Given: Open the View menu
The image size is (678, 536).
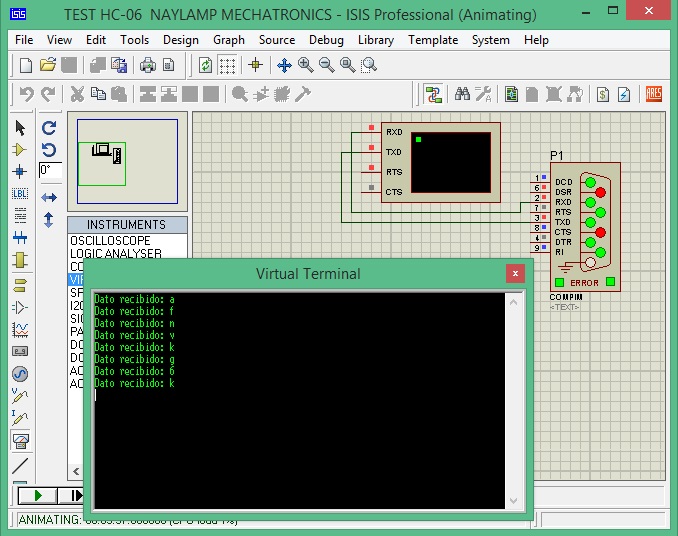Looking at the screenshot, I should point(59,40).
